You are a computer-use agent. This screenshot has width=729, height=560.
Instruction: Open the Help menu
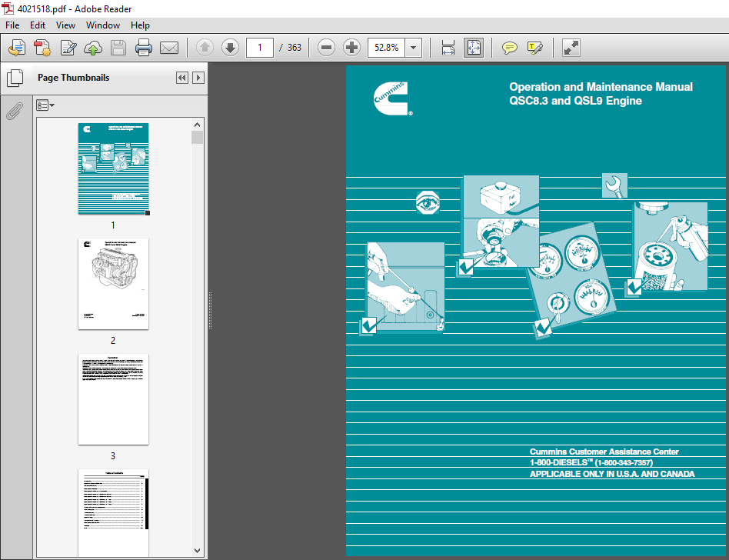140,25
